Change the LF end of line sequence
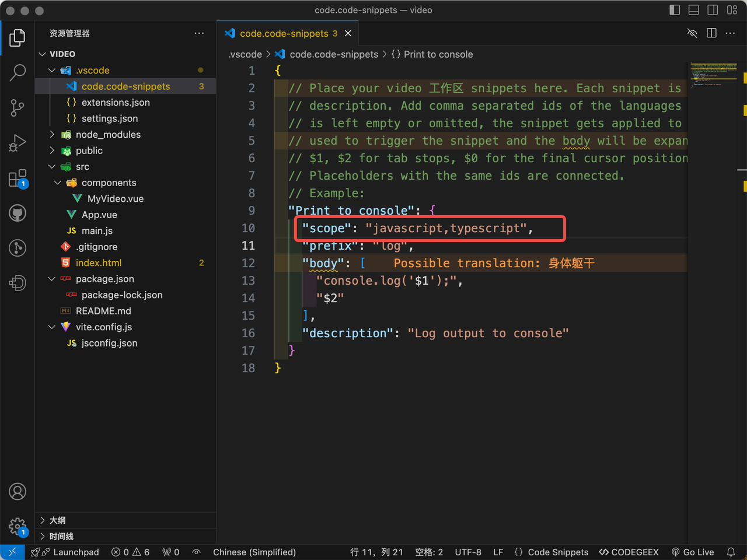The height and width of the screenshot is (560, 747). 498,552
